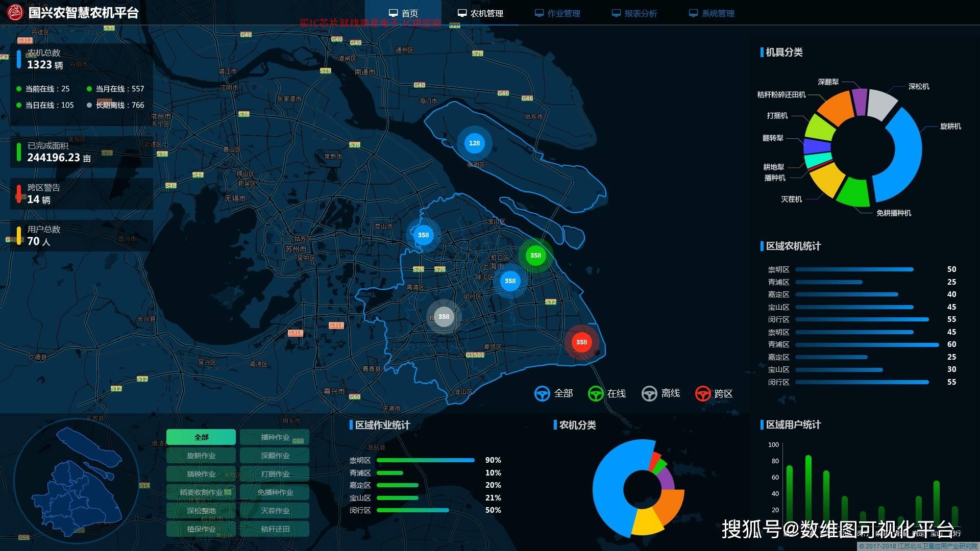
Task: Select the 插秧作业 filter button
Action: 201,474
